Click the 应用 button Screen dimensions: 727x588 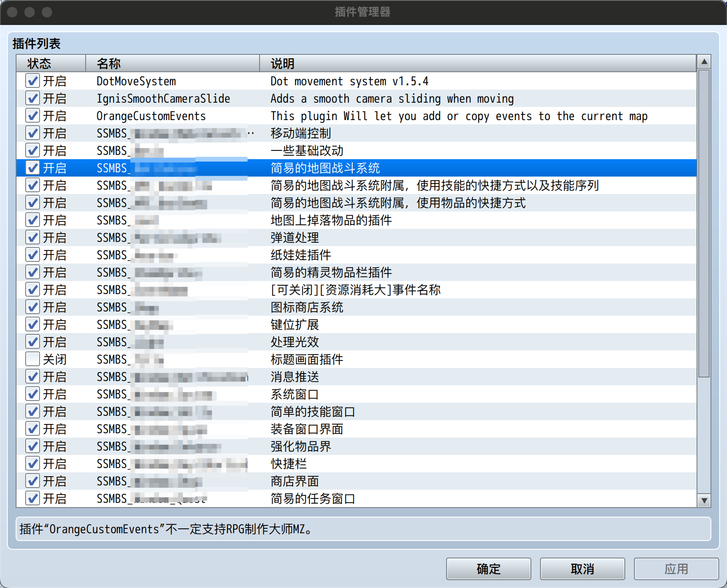(676, 569)
